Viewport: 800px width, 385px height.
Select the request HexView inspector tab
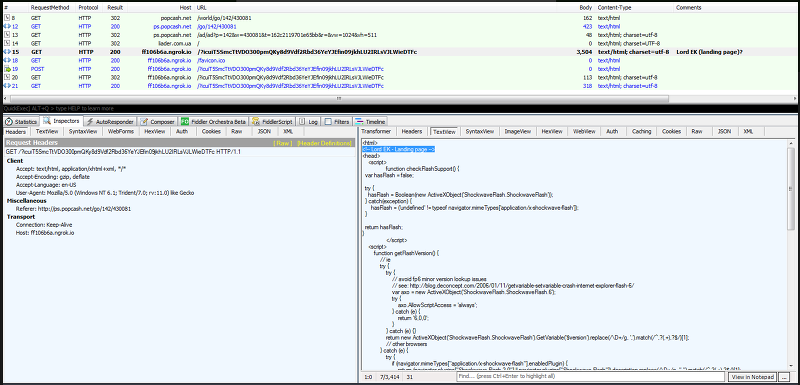[x=155, y=132]
